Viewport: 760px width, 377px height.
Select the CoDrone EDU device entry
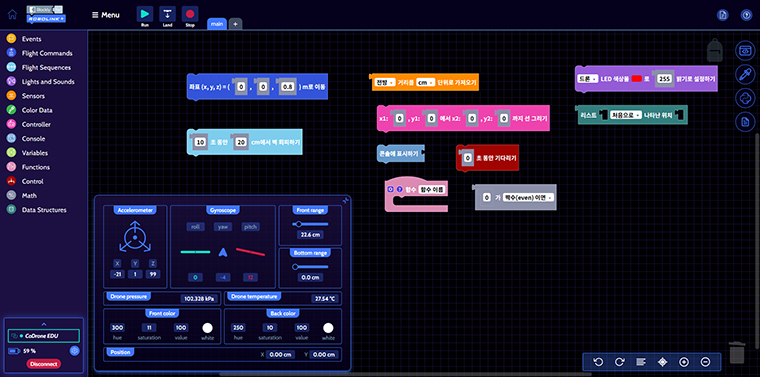click(44, 336)
